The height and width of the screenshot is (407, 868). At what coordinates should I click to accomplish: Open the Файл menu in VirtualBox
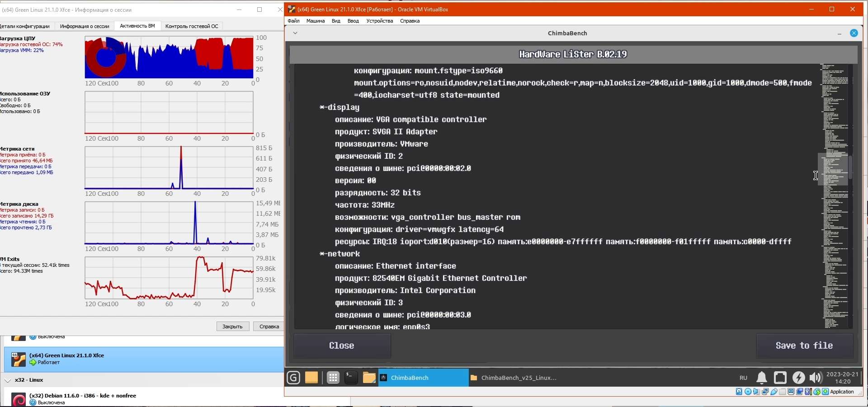click(x=293, y=21)
